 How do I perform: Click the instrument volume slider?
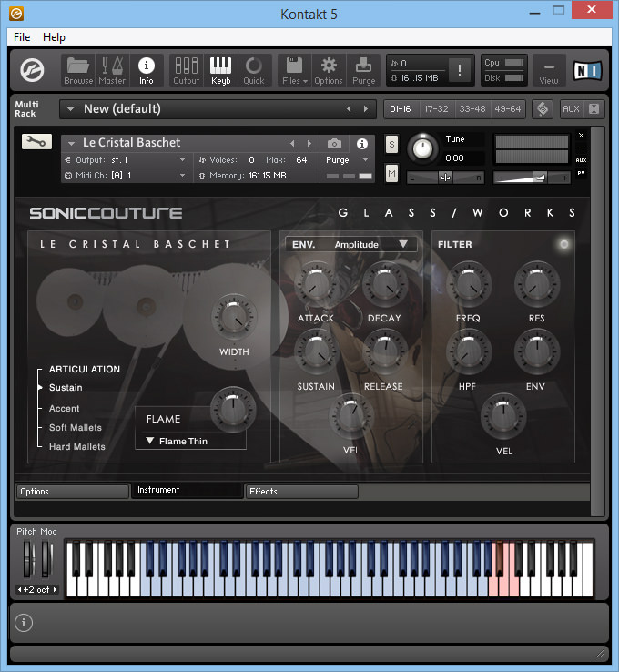coord(532,178)
